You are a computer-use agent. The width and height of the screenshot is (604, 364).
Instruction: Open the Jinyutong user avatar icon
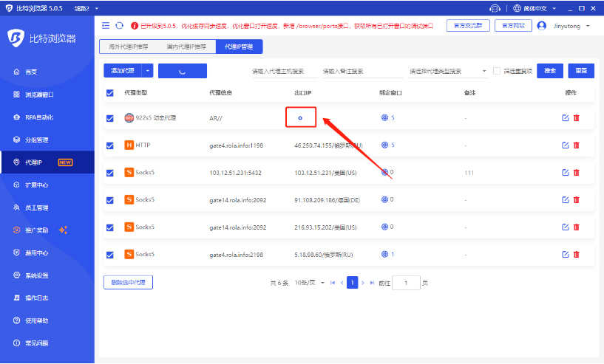click(x=542, y=26)
